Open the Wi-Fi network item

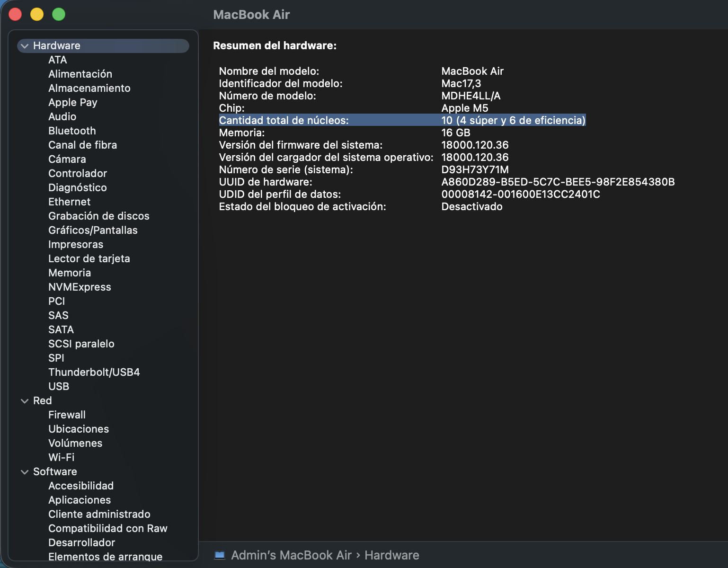62,457
